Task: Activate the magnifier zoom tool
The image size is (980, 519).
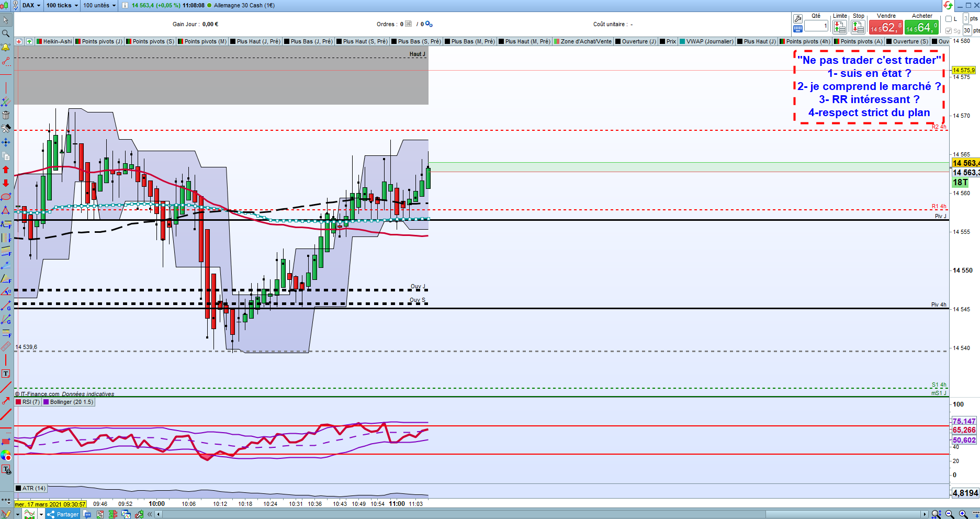Action: click(x=6, y=33)
